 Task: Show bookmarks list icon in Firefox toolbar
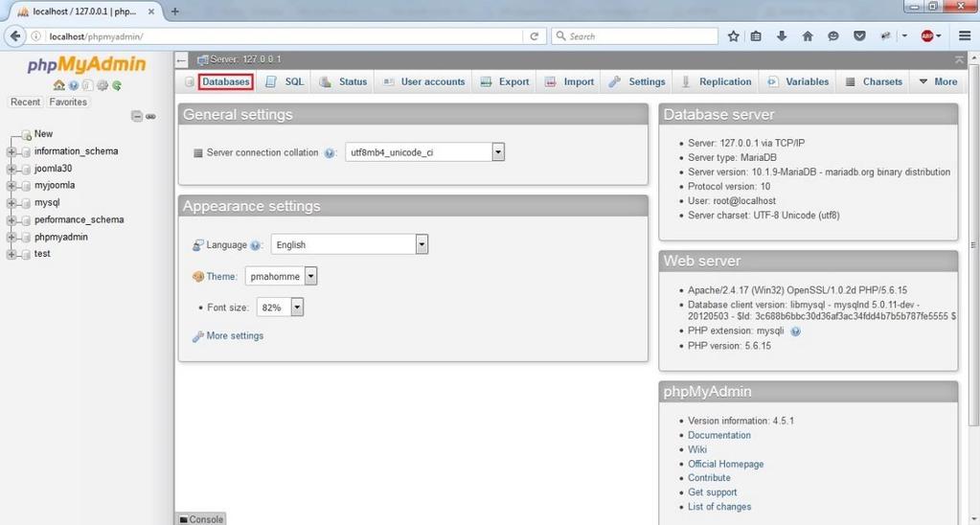tap(756, 36)
